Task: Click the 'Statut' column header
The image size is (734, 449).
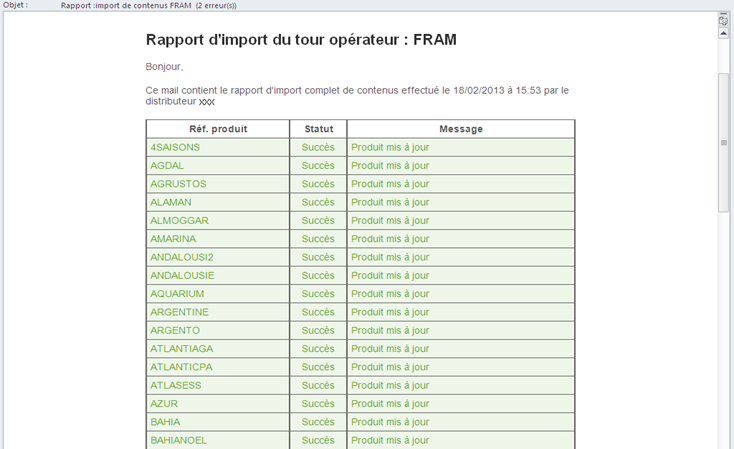Action: click(318, 129)
